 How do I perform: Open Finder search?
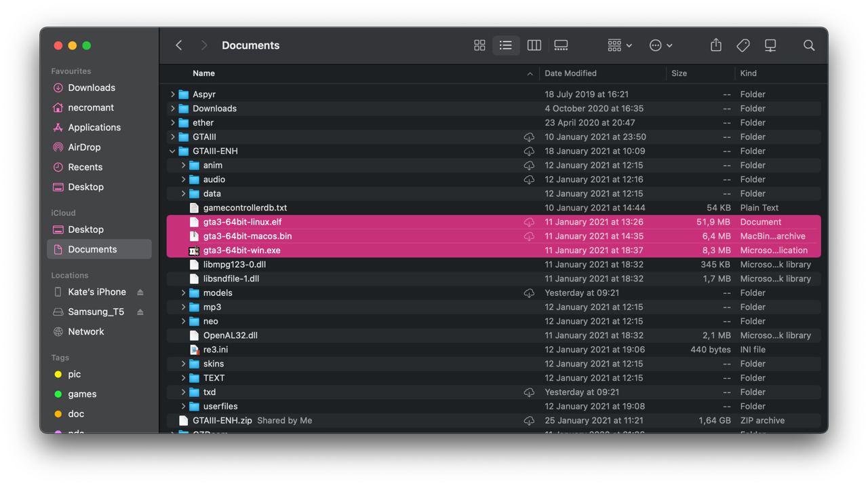tap(809, 45)
